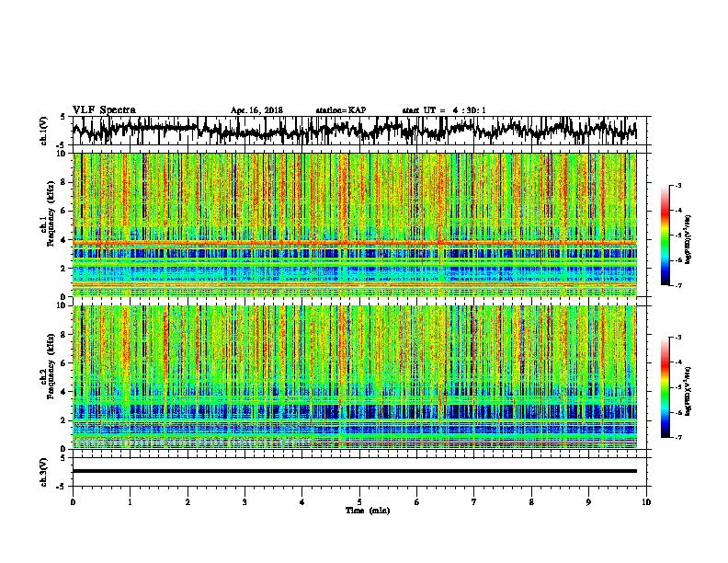Screen dimensions: 728x563
Task: Click the time axis tick label "5"
Action: [359, 502]
